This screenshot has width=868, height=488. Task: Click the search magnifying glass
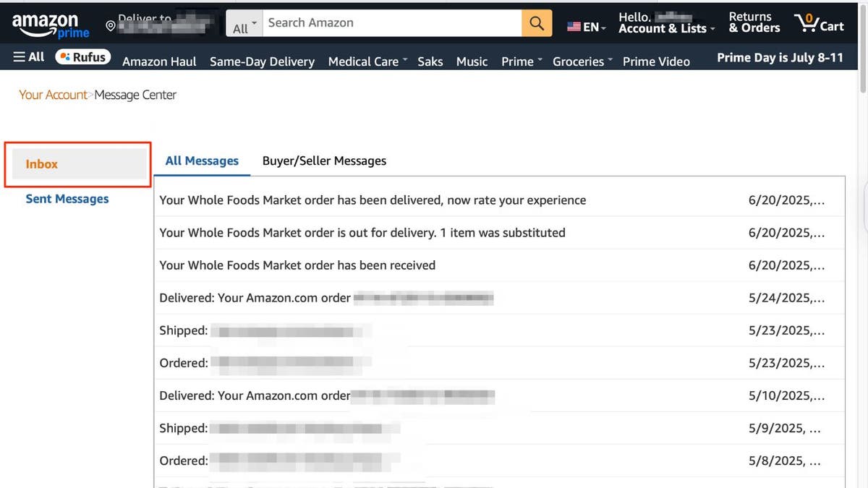[537, 22]
